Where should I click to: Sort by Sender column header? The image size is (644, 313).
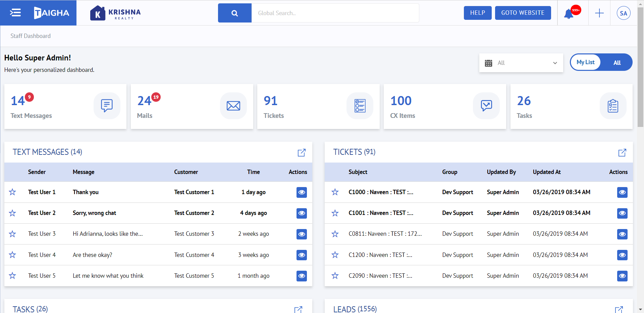pos(37,172)
